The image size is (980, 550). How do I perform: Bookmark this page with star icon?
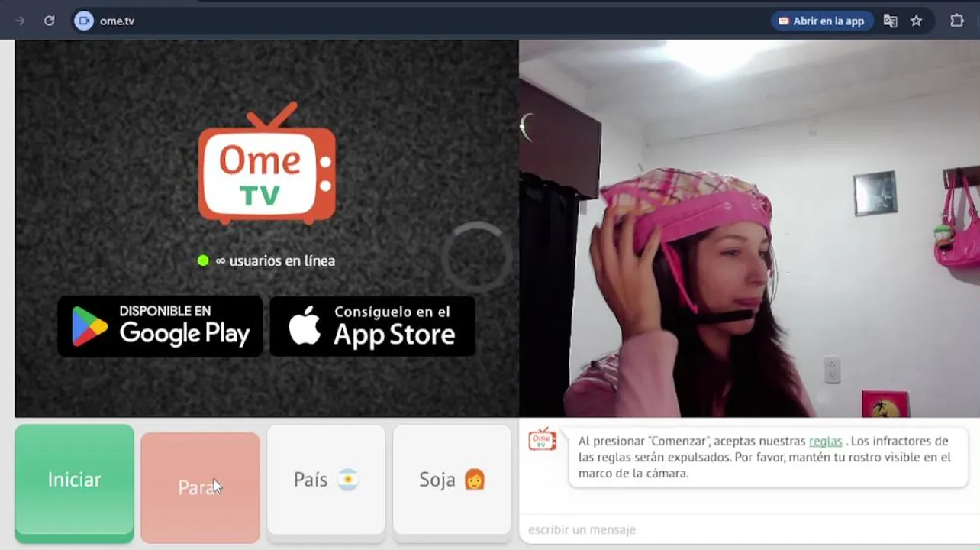(x=916, y=21)
